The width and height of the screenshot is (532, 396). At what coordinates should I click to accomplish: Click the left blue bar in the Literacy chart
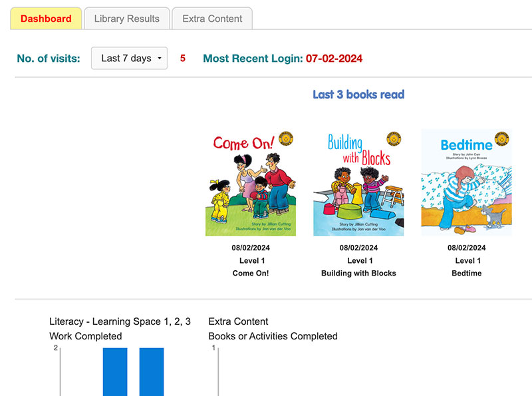click(115, 373)
